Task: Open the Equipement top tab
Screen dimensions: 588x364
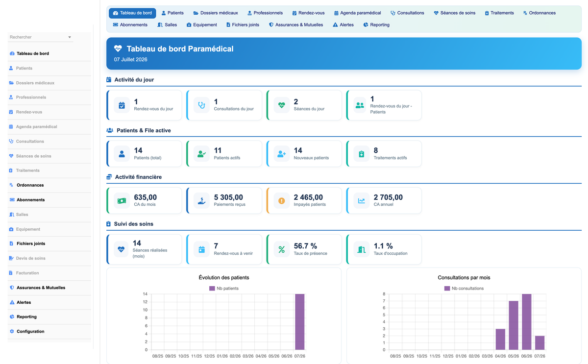Action: [x=202, y=24]
